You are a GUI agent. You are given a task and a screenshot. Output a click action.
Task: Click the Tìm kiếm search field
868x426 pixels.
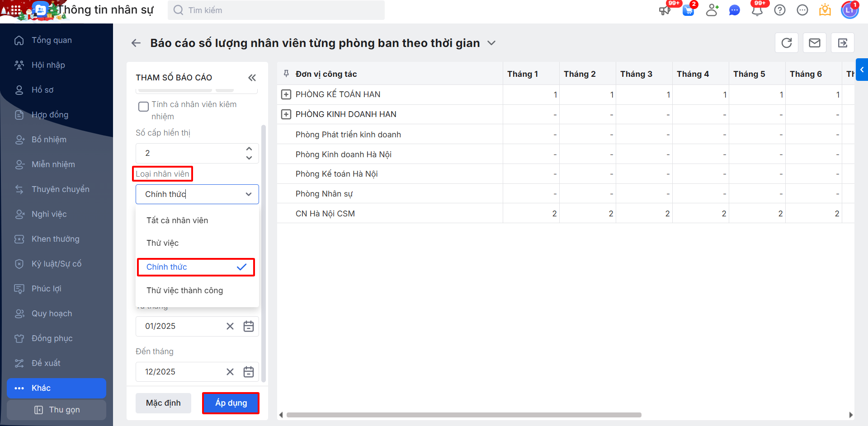tap(276, 10)
